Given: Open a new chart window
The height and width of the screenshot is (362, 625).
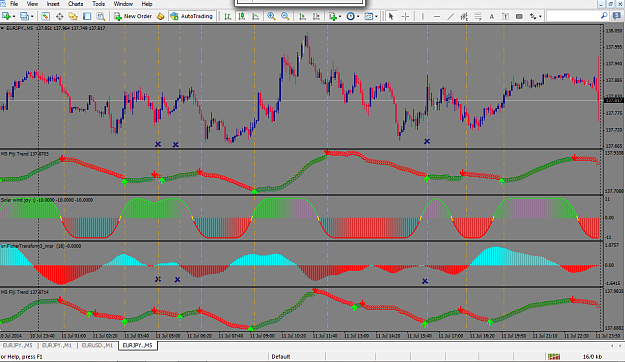Looking at the screenshot, I should coord(6,16).
